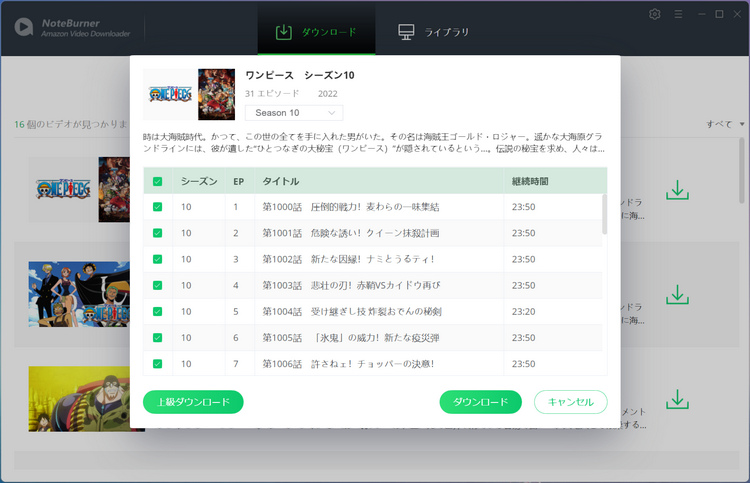Click the ワンピース シーズン10 title text
Image resolution: width=750 pixels, height=483 pixels.
(x=300, y=75)
